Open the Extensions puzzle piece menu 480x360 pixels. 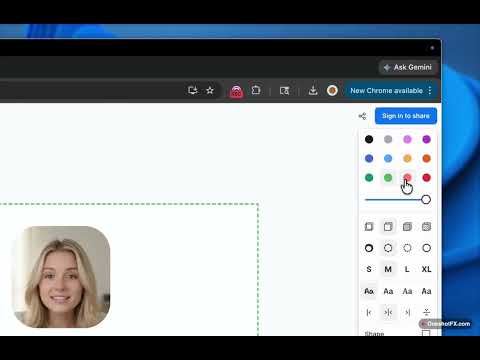tap(256, 90)
